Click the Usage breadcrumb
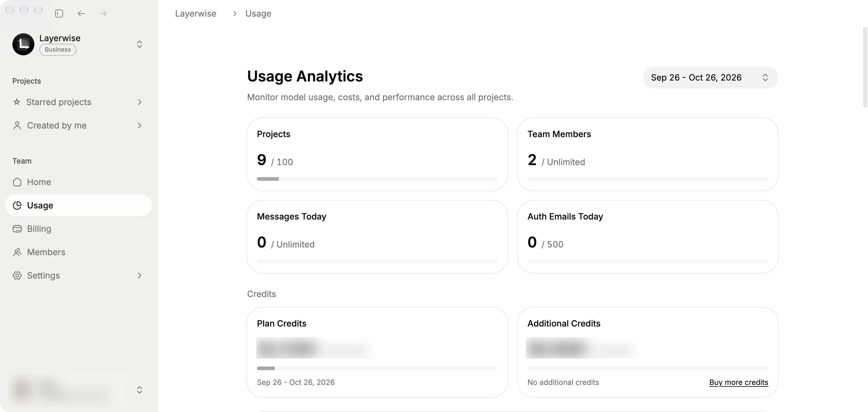 pyautogui.click(x=258, y=14)
